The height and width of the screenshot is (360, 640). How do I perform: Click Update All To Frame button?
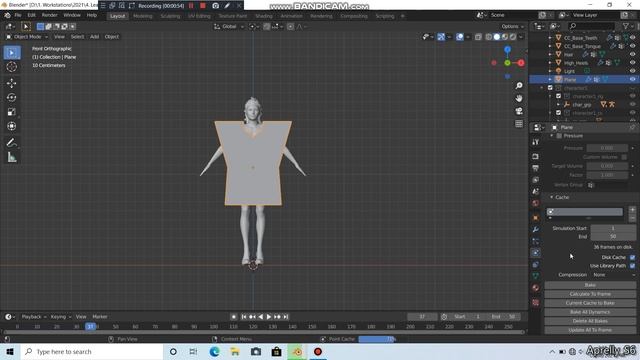[x=590, y=330]
